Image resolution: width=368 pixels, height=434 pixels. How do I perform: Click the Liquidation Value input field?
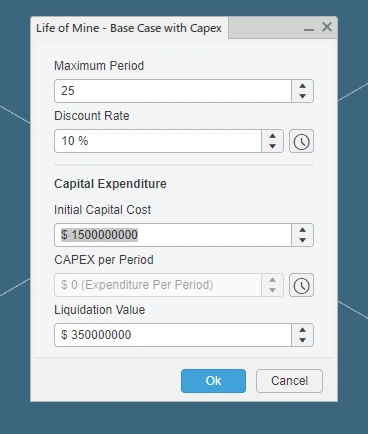[173, 335]
